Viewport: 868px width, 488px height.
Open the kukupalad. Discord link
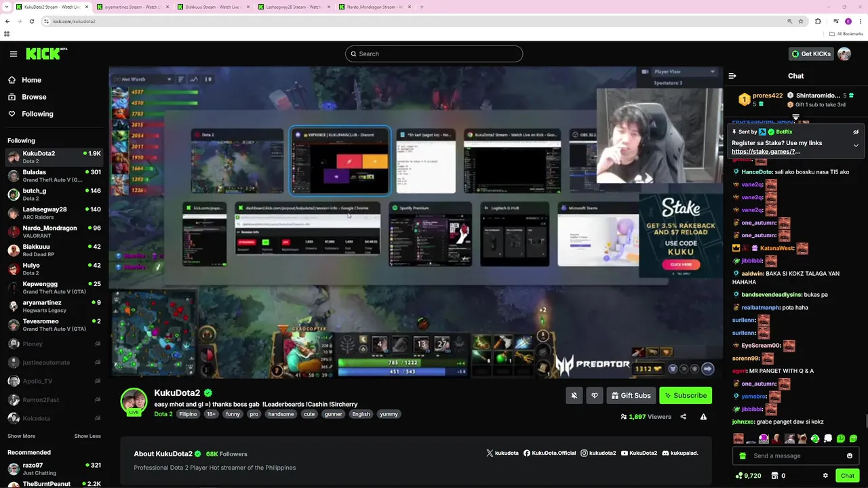tap(680, 453)
